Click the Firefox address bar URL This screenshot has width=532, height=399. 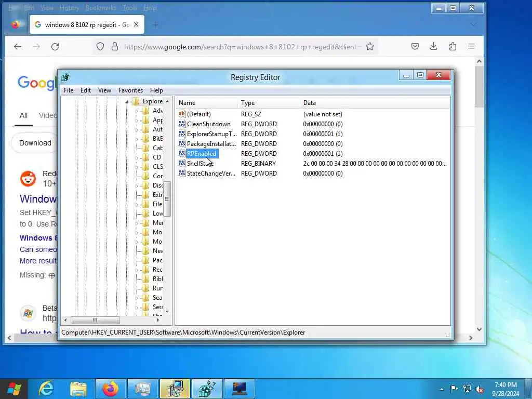[x=241, y=47]
